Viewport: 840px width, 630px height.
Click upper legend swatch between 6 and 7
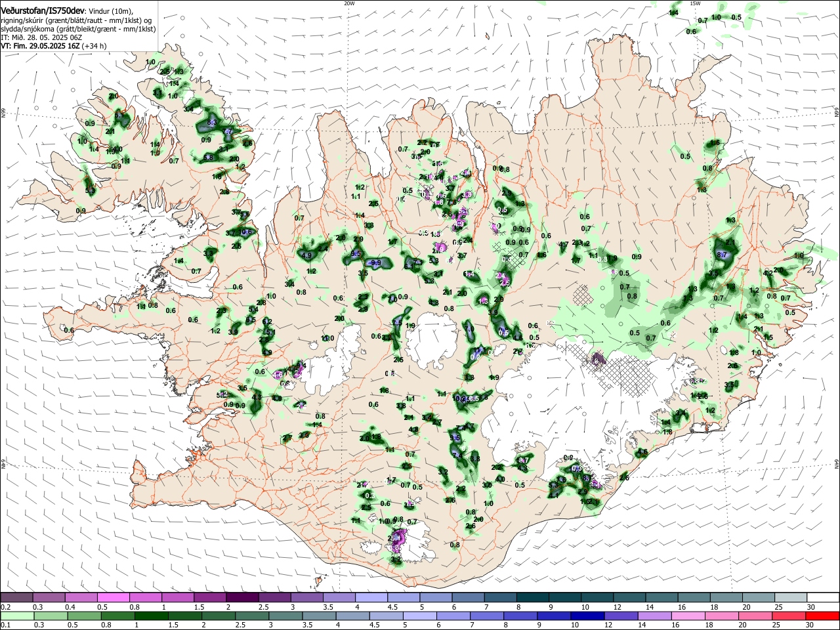[468, 598]
